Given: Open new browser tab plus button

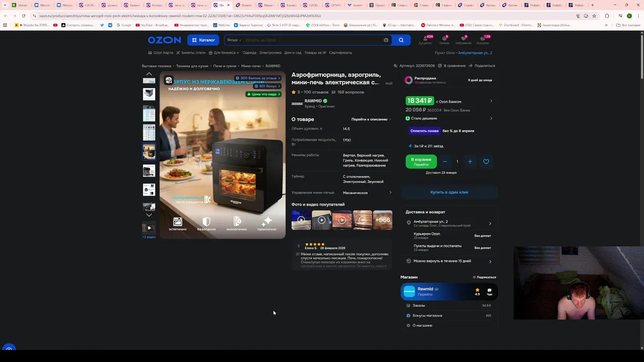Looking at the screenshot, I should point(592,5).
